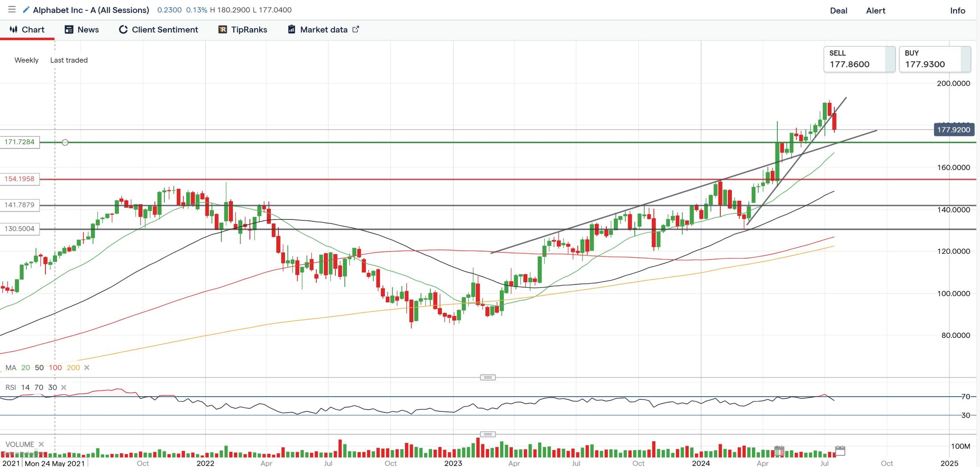Click the candlestick icon on Chart tab

click(x=13, y=29)
